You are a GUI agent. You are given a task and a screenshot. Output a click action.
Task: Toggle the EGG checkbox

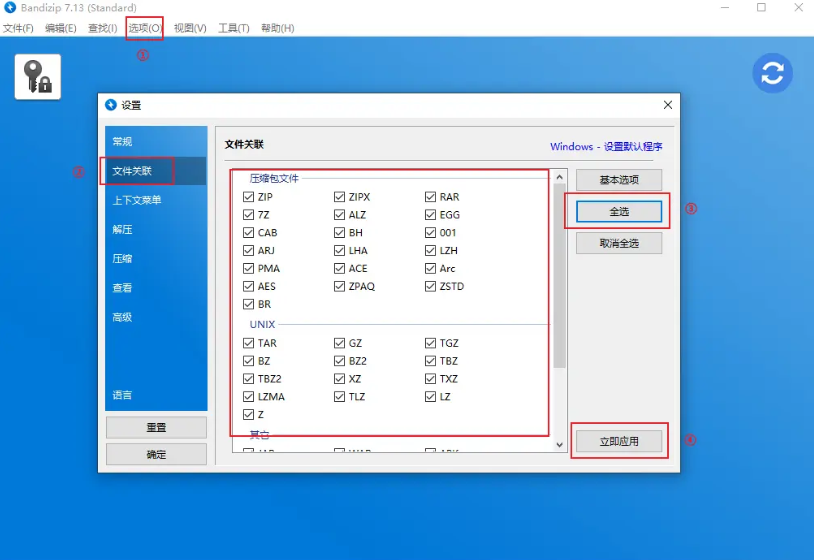pyautogui.click(x=430, y=214)
